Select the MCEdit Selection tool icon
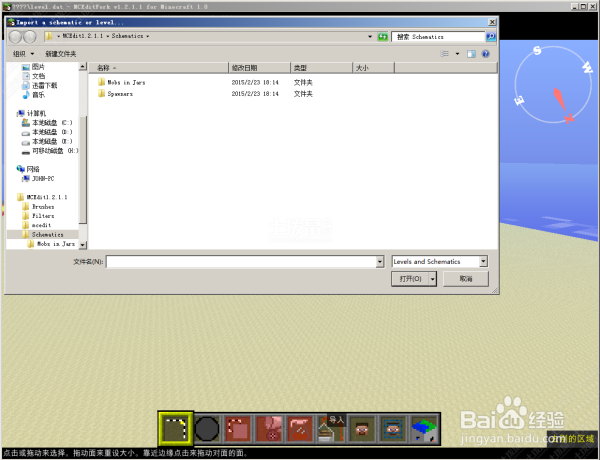The height and width of the screenshot is (460, 600). 176,429
